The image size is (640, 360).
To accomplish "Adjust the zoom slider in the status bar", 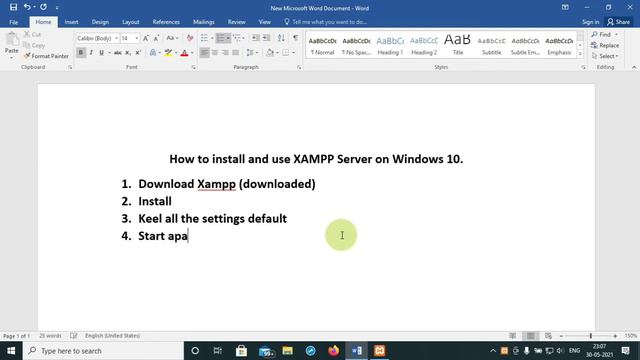I will (x=590, y=336).
